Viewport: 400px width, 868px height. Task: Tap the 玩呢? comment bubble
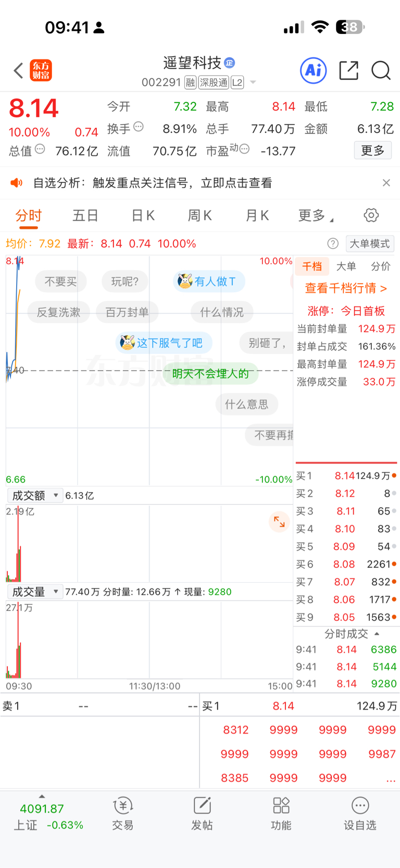coord(124,282)
